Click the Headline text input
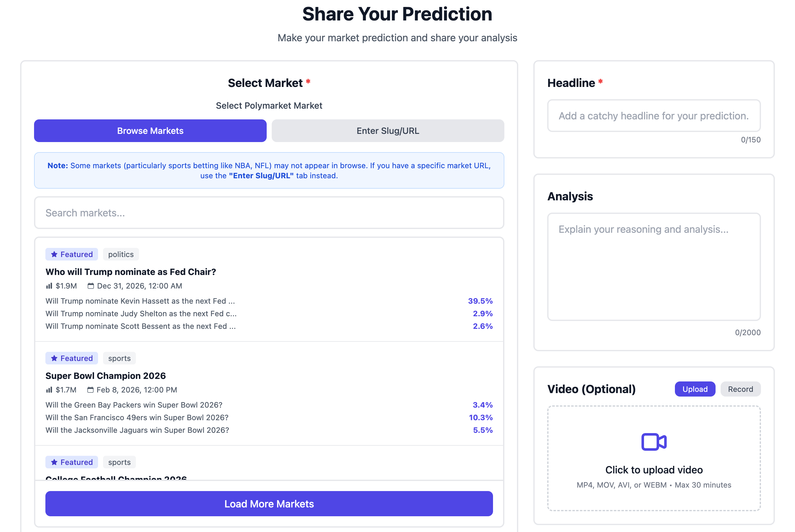Viewport: 795px width, 532px height. 653,116
